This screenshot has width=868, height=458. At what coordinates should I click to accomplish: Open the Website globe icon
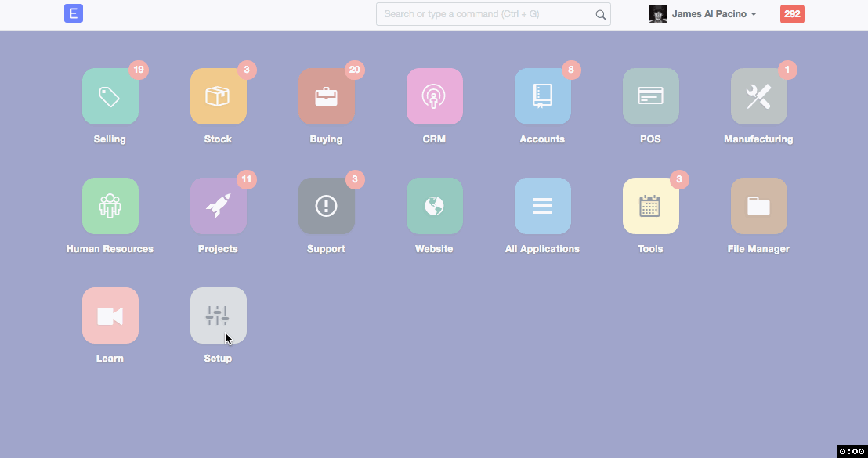click(435, 206)
